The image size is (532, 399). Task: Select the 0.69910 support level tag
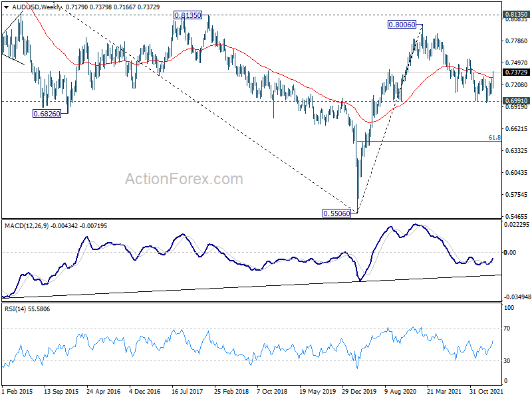point(516,101)
